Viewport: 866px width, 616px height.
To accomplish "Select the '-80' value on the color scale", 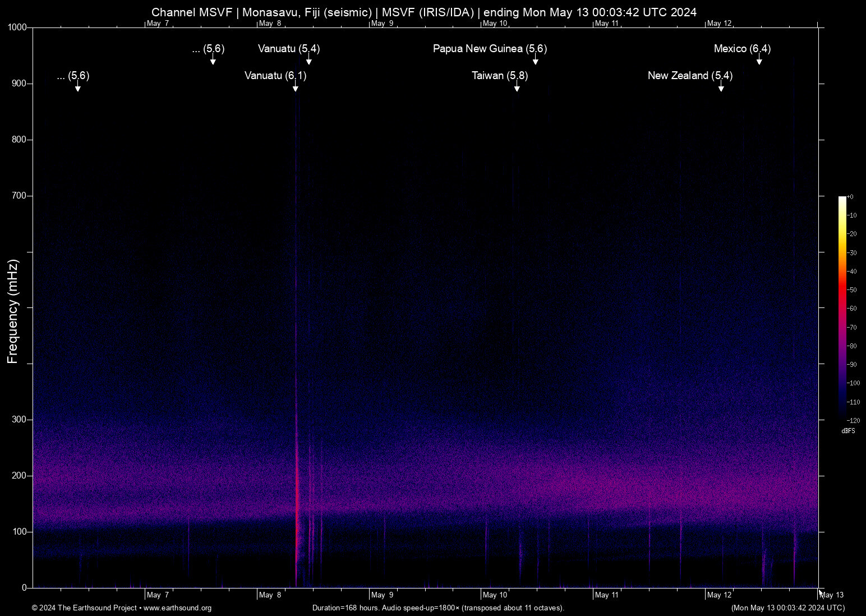I will coord(853,346).
